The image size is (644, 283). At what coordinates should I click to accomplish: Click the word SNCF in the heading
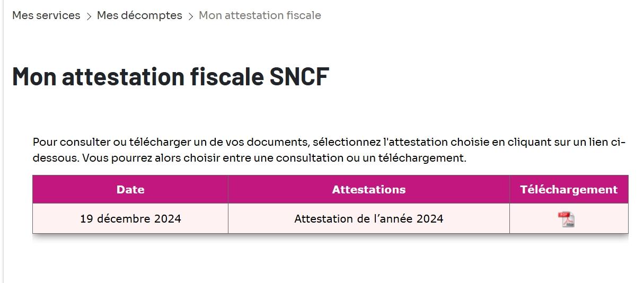(299, 76)
